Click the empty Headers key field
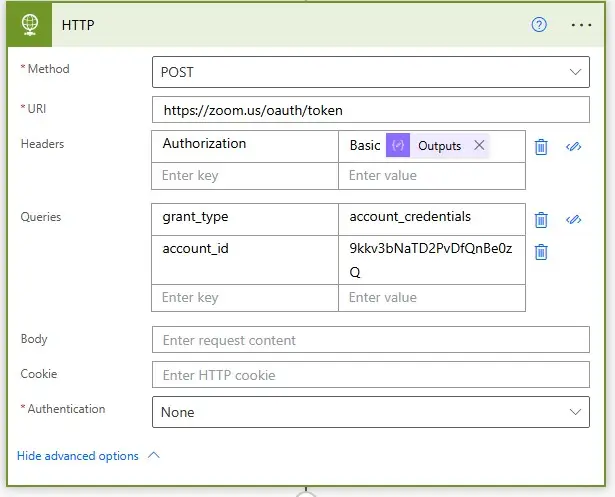The height and width of the screenshot is (497, 615). pyautogui.click(x=245, y=176)
